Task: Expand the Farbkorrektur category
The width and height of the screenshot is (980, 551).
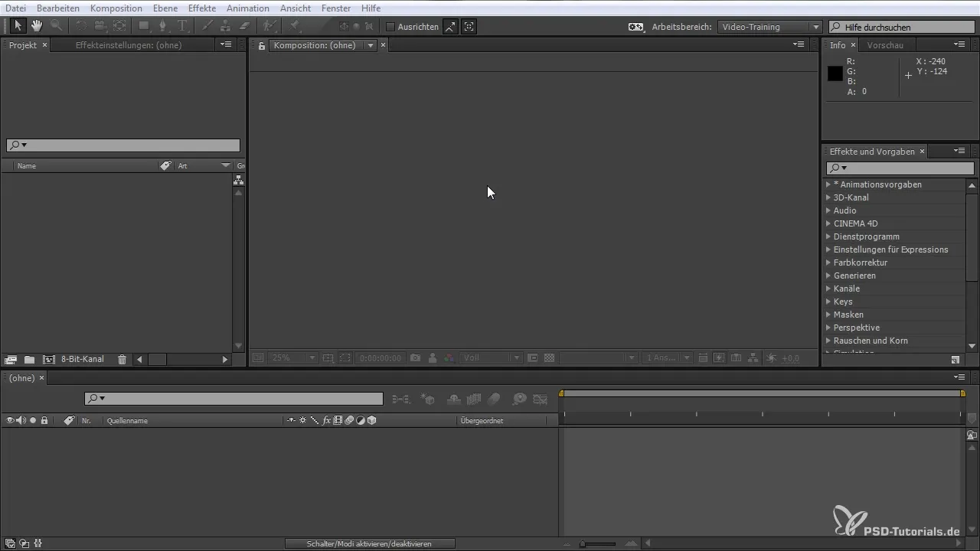Action: 828,262
